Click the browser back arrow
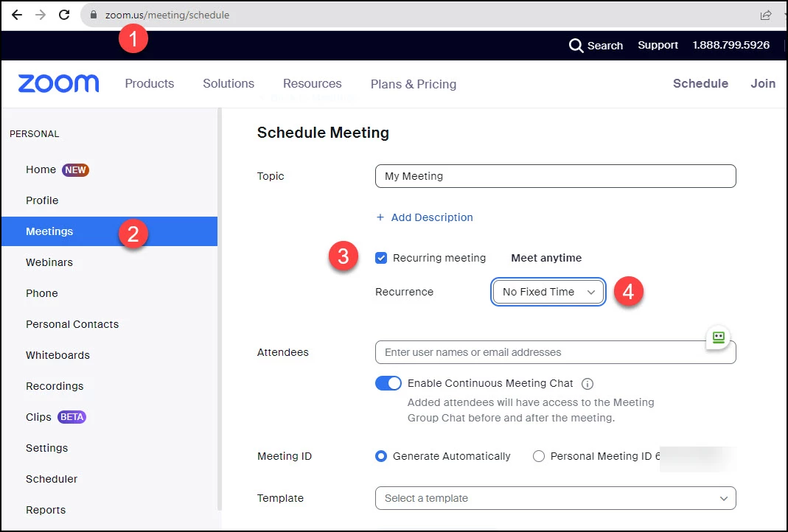This screenshot has height=532, width=788. (x=16, y=15)
